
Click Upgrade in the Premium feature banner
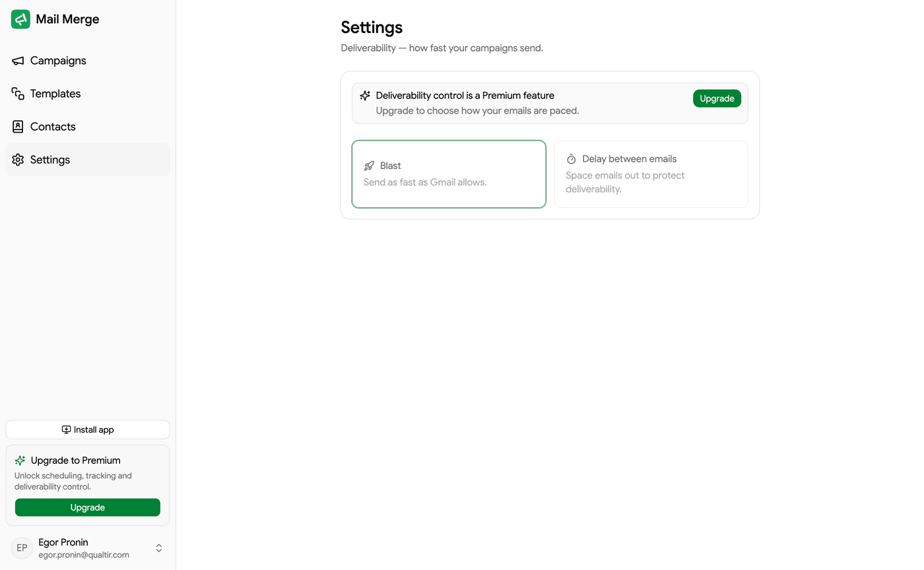pos(717,98)
